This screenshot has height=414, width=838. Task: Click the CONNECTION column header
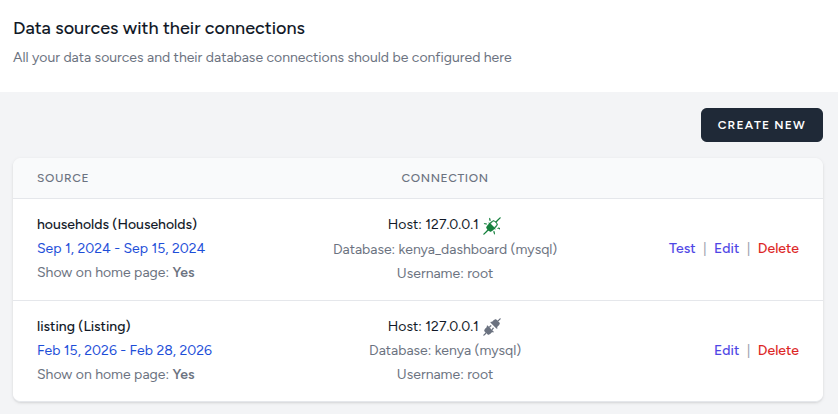pyautogui.click(x=445, y=178)
